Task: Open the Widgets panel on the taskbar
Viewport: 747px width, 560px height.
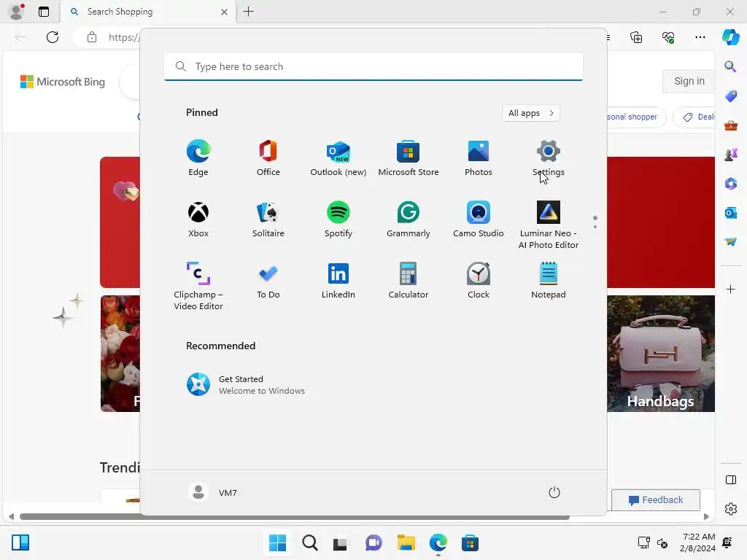Action: (20, 542)
